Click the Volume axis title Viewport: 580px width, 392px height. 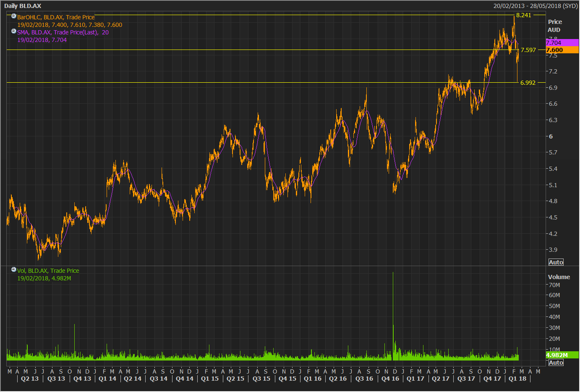559,277
